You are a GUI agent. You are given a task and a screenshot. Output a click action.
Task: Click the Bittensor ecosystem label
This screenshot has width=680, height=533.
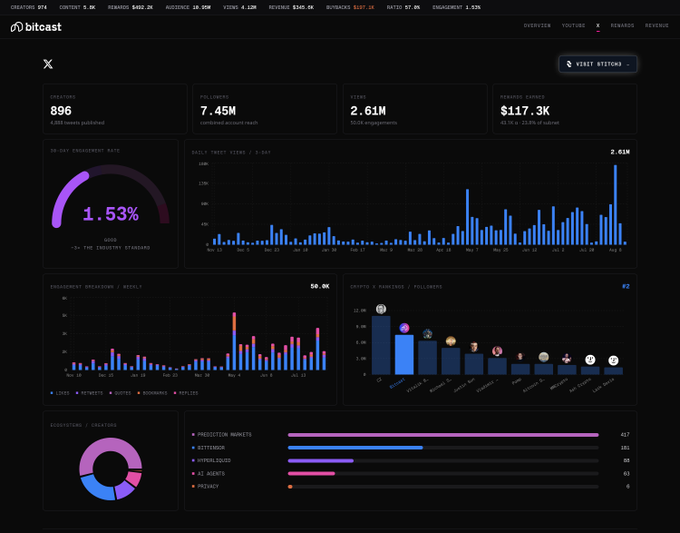coord(211,448)
